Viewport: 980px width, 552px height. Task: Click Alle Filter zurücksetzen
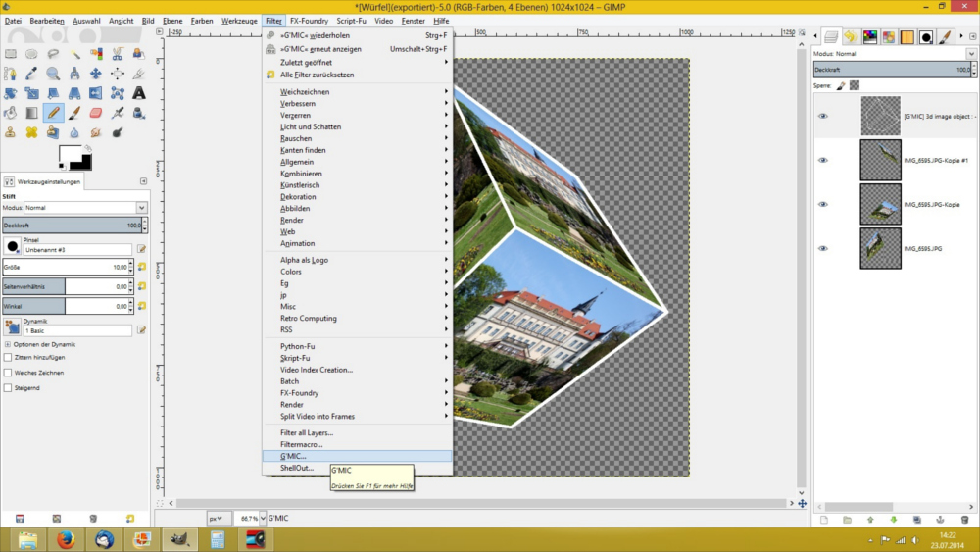[x=317, y=75]
